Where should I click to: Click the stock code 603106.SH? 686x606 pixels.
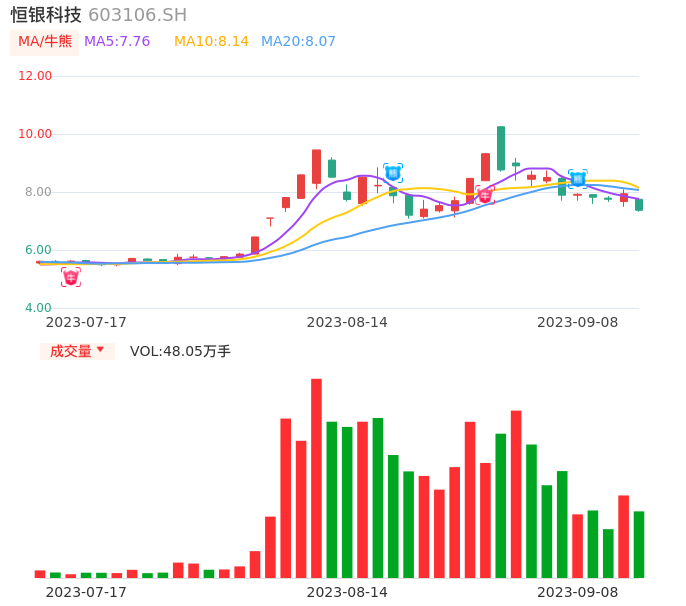(137, 15)
